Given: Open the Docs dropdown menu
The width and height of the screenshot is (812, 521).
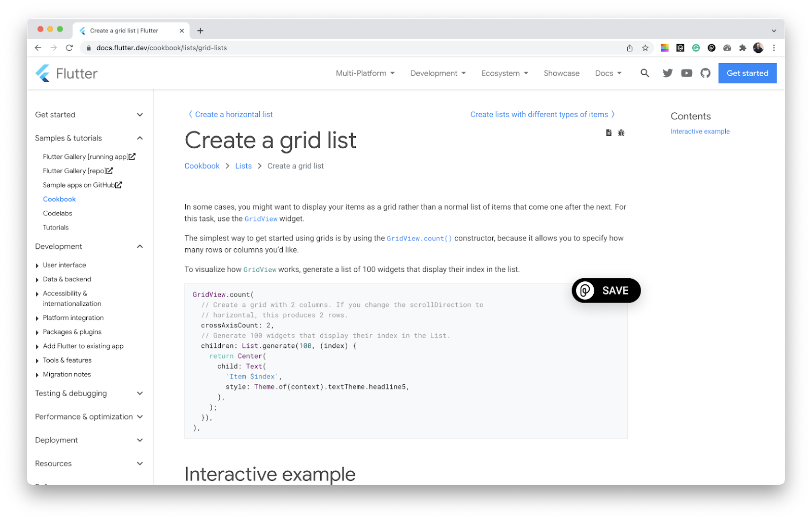Looking at the screenshot, I should (607, 73).
